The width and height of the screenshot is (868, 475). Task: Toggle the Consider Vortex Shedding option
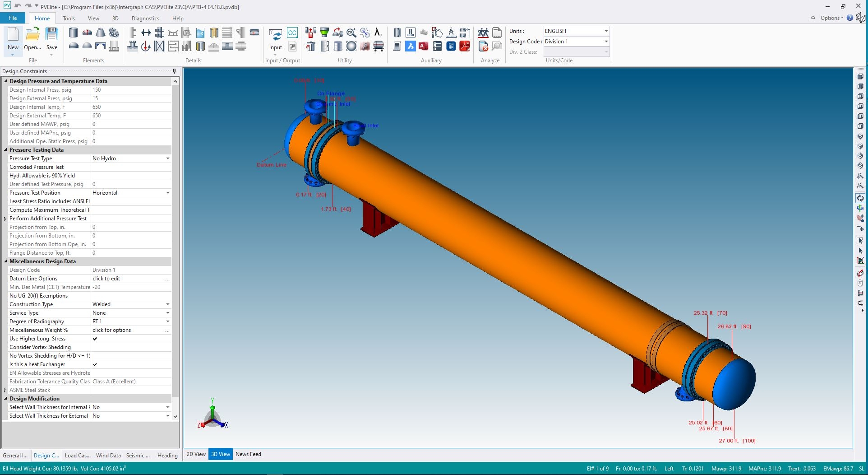coord(131,347)
